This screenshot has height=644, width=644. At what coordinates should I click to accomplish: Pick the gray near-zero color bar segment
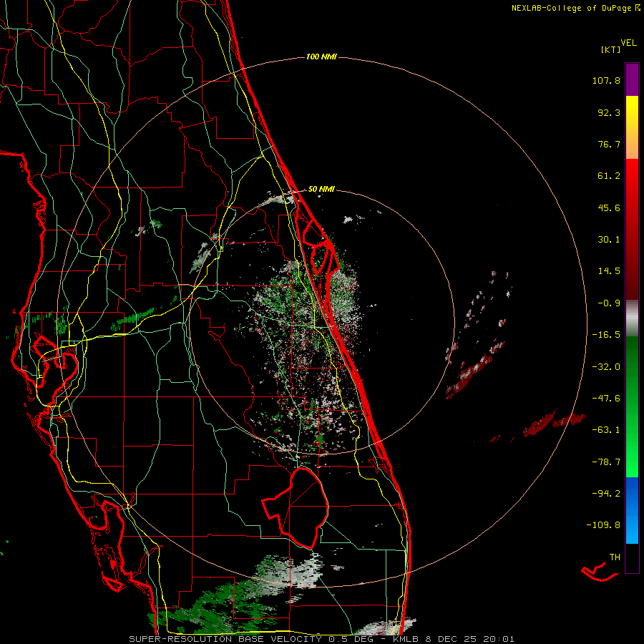pyautogui.click(x=632, y=318)
